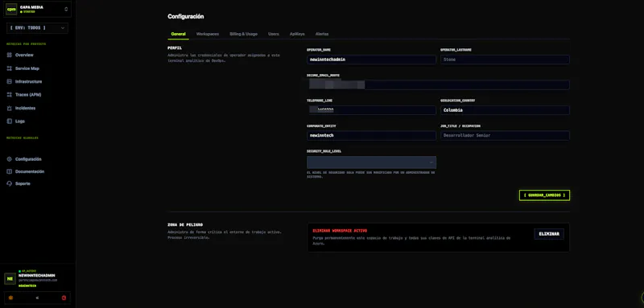Open the ENV: TODOS environment dropdown
This screenshot has width=644, height=308.
tap(37, 28)
